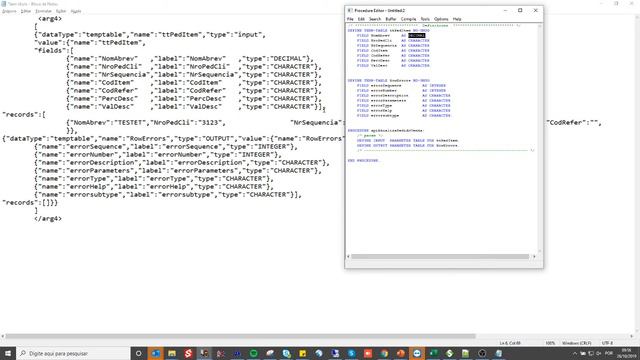
Task: Open the Editar menu in Notepad
Action: pyautogui.click(x=26, y=11)
